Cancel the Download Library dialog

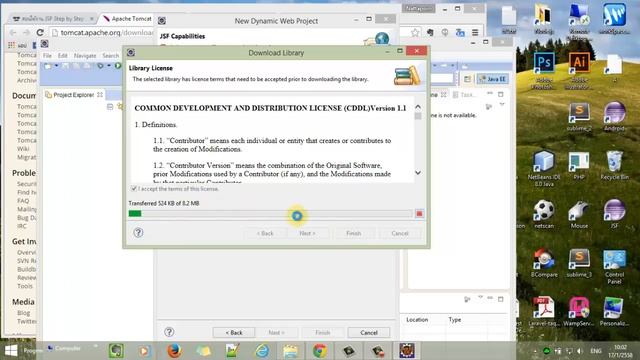pos(400,233)
